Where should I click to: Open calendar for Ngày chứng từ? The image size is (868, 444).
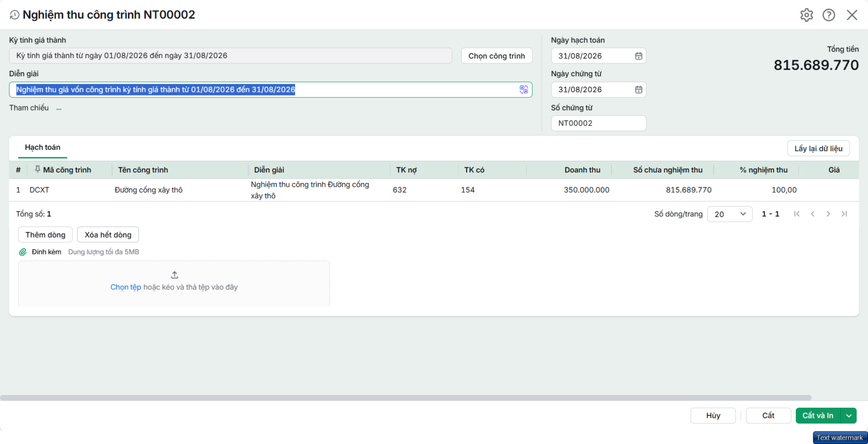[639, 90]
